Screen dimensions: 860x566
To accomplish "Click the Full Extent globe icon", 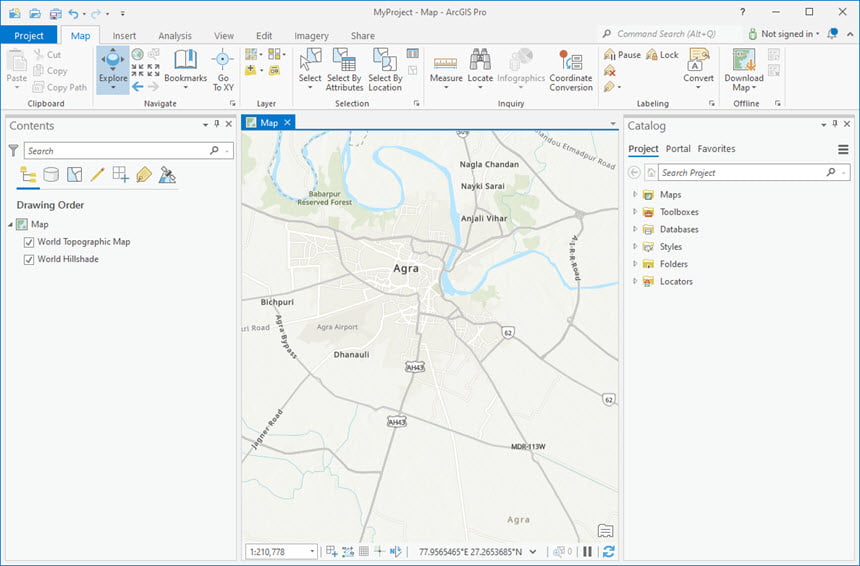I will 138,54.
